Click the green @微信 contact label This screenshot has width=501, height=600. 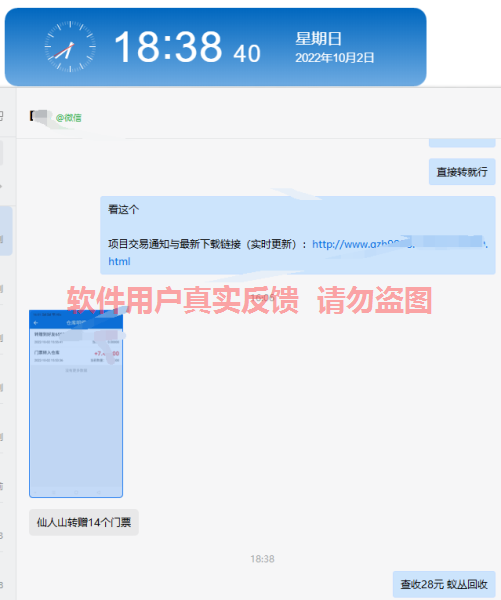point(69,117)
